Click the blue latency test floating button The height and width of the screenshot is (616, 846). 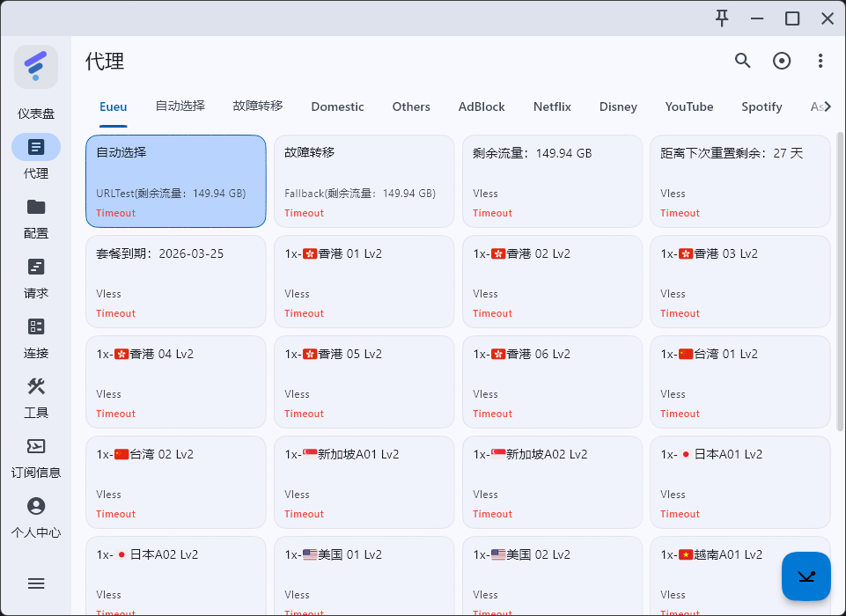pos(806,576)
